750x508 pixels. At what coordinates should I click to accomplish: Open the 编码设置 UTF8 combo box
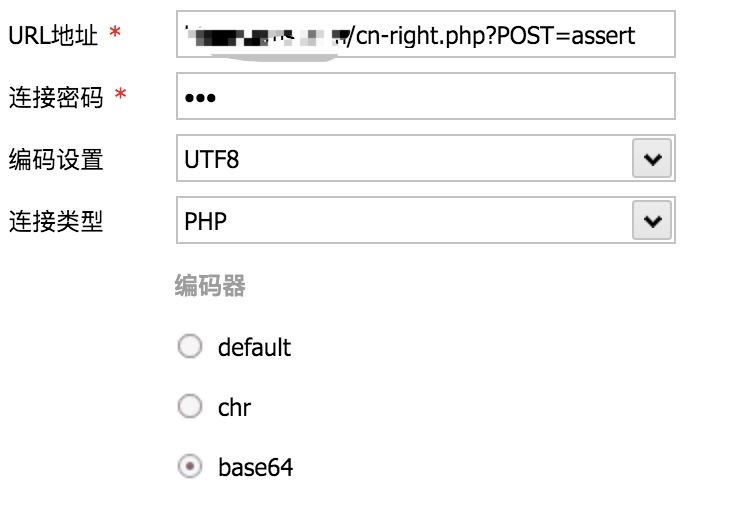coord(400,159)
